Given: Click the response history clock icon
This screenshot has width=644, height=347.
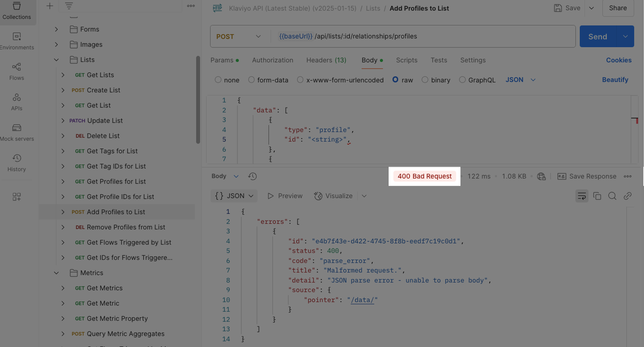Looking at the screenshot, I should click(252, 176).
